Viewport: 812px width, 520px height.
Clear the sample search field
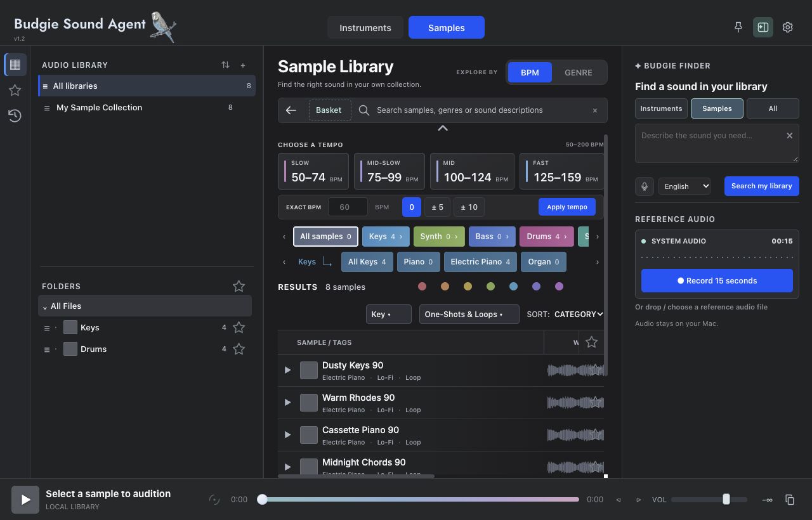click(x=595, y=110)
